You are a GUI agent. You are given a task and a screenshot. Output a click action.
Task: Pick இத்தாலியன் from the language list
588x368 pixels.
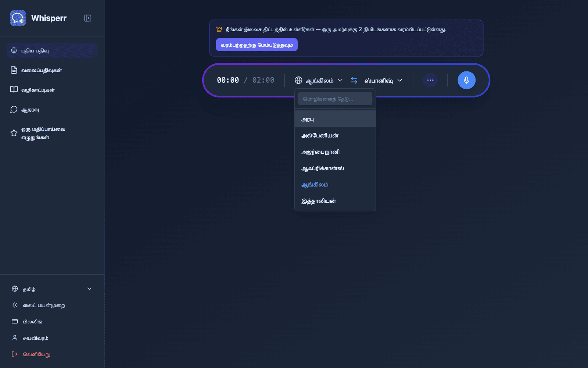pos(335,201)
